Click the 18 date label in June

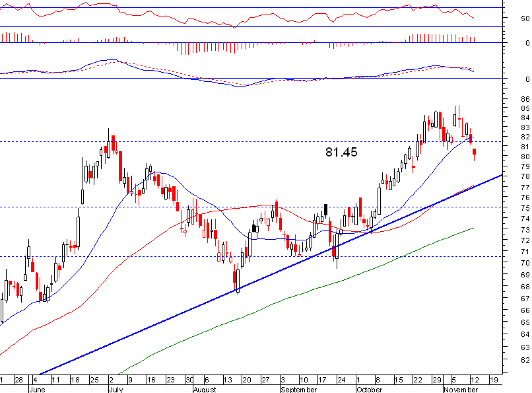[75, 380]
